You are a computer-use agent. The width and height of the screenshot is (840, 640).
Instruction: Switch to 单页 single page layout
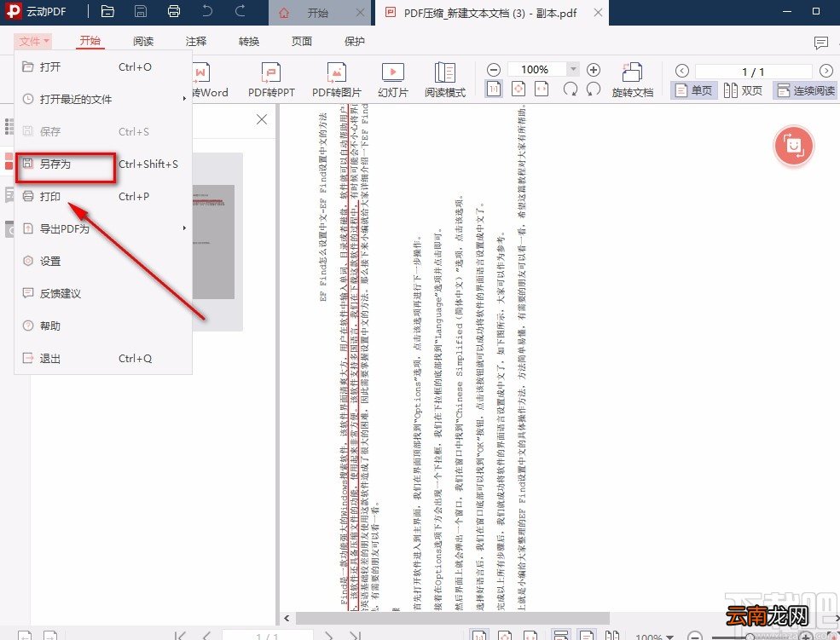[x=693, y=90]
